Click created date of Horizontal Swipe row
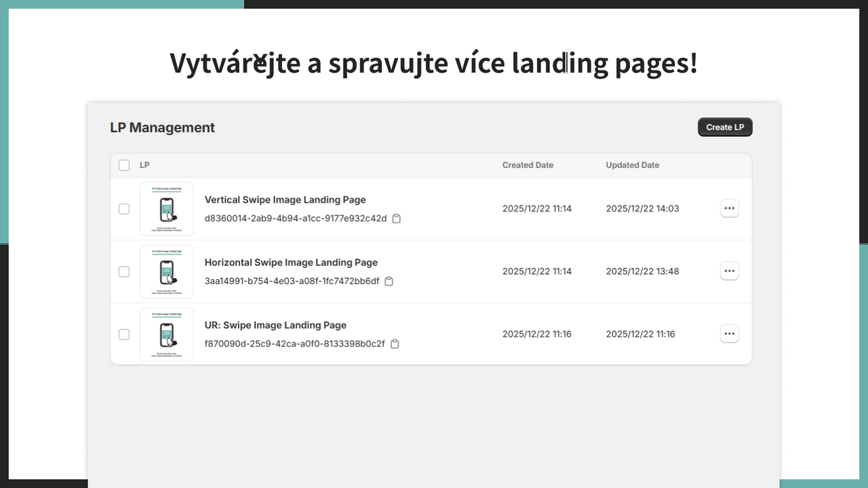 537,271
